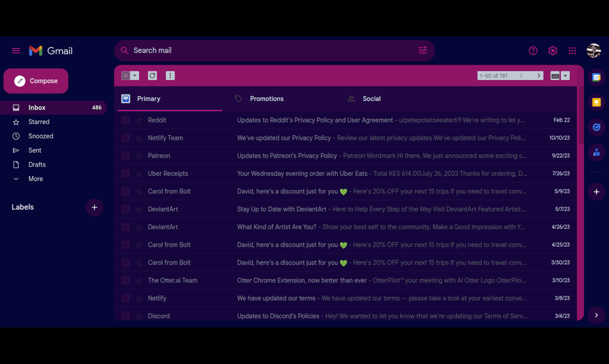
Task: Star the DeviantArt email dated 5/7/23
Action: [x=139, y=209]
